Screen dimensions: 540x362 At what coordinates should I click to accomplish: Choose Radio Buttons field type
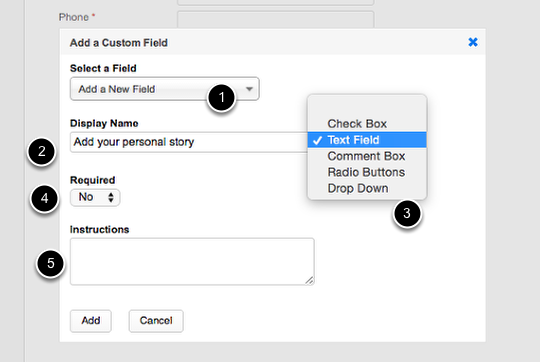click(367, 172)
